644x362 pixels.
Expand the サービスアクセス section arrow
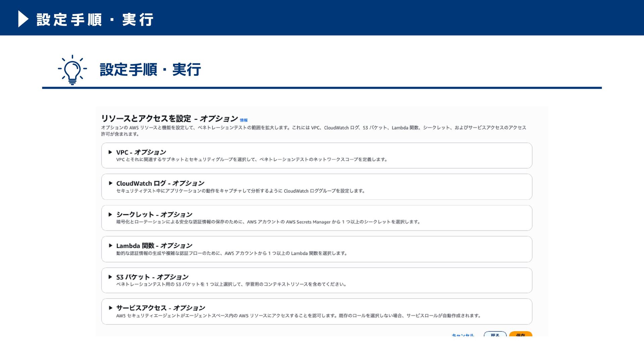pos(110,308)
